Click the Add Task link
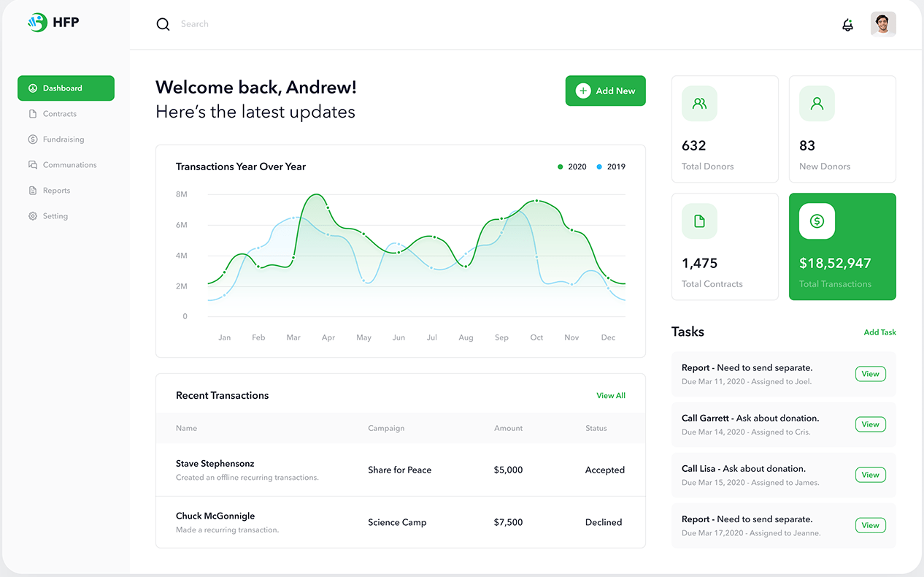 click(x=879, y=332)
